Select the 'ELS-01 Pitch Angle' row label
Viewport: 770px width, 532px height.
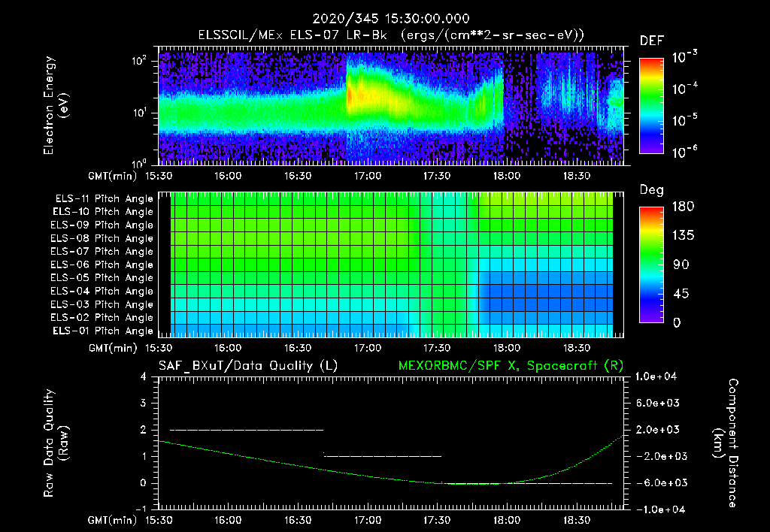point(103,331)
